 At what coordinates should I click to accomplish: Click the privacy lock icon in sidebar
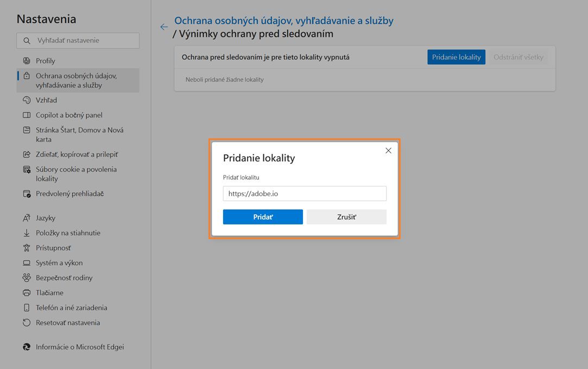(x=26, y=76)
